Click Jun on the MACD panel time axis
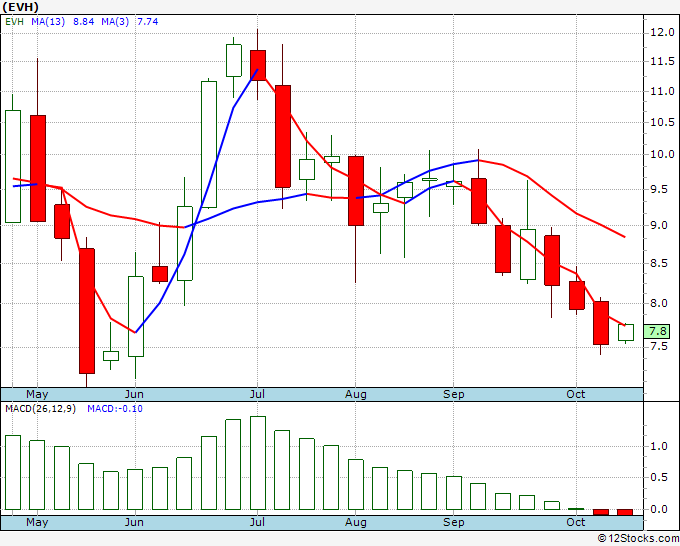Viewport: 680px width, 546px height. [134, 522]
